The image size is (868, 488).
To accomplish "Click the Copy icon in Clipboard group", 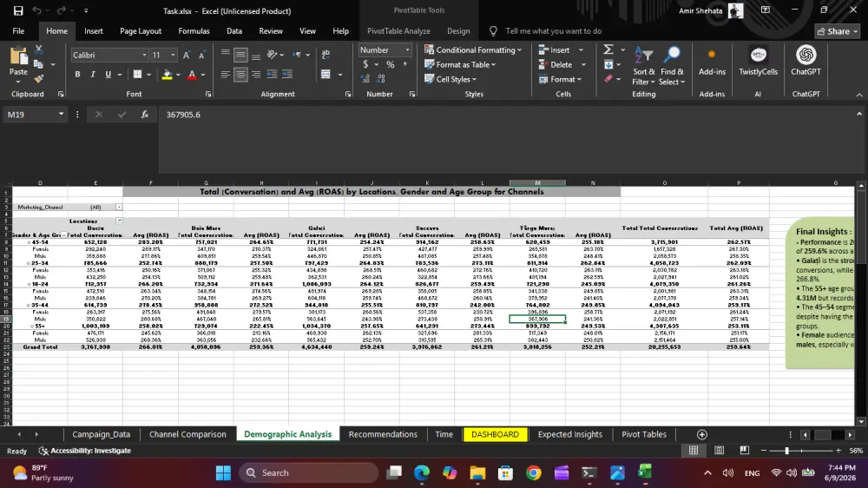I will (38, 64).
